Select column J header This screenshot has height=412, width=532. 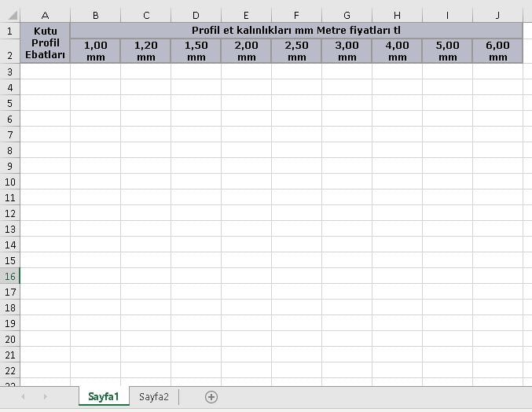click(x=497, y=15)
